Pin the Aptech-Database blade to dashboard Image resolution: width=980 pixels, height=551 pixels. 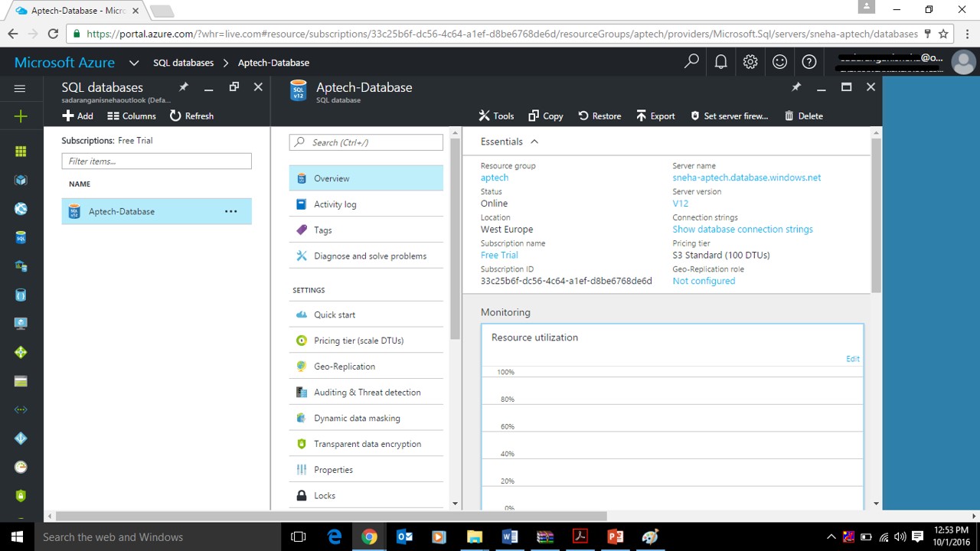coord(795,87)
